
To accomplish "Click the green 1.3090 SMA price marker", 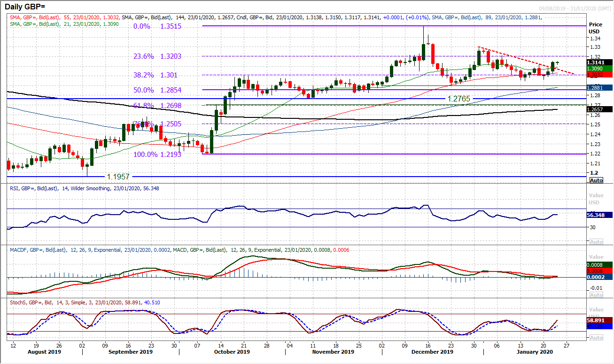I will click(x=596, y=69).
